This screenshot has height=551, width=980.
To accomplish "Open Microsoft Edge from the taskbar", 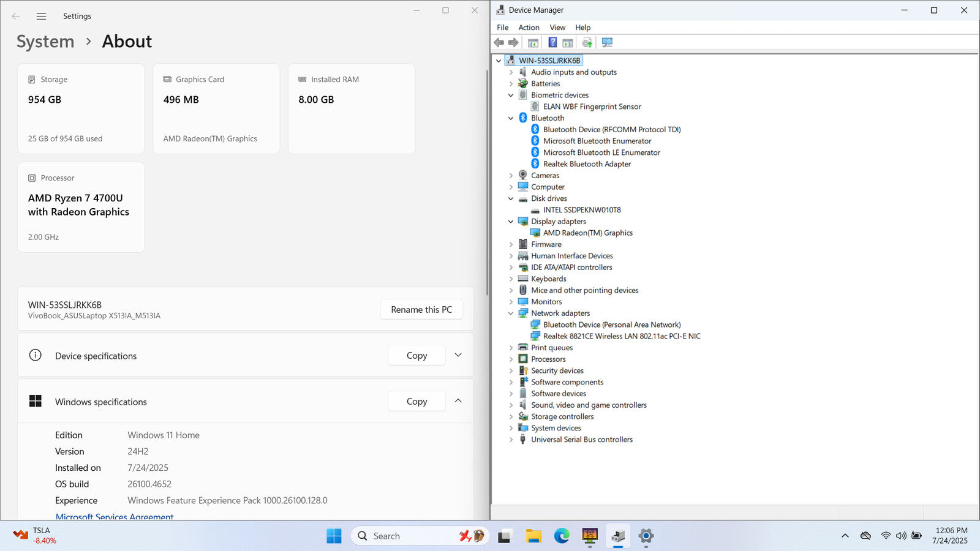I will tap(562, 536).
